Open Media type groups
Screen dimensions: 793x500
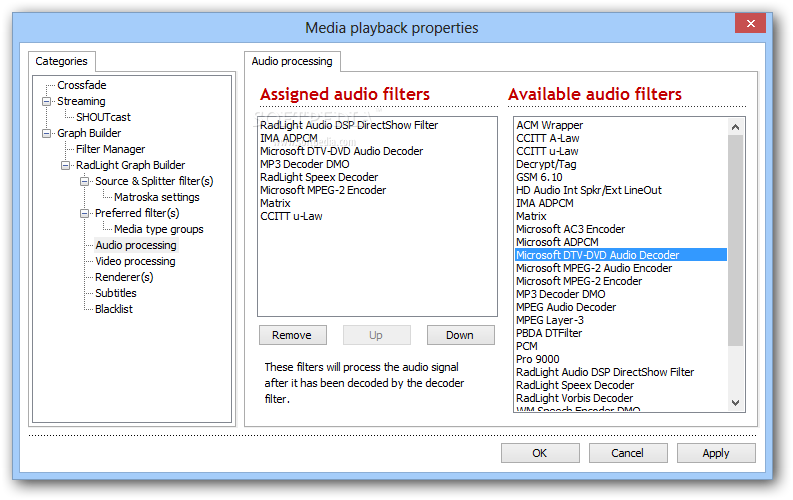pos(159,229)
